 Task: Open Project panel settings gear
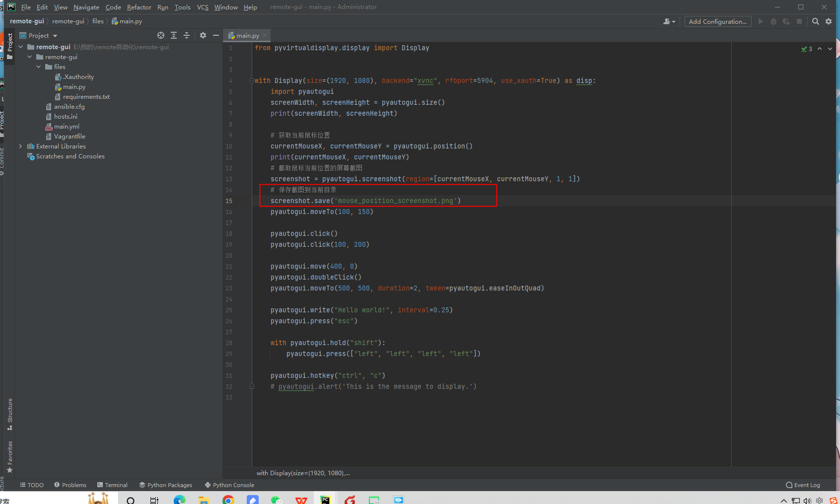(203, 35)
